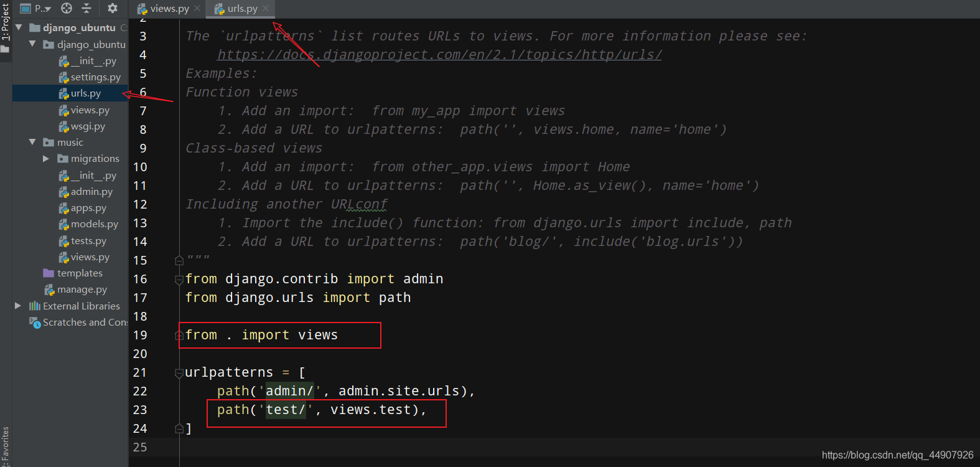The width and height of the screenshot is (980, 467).
Task: Select settings.py in the project tree
Action: point(95,77)
